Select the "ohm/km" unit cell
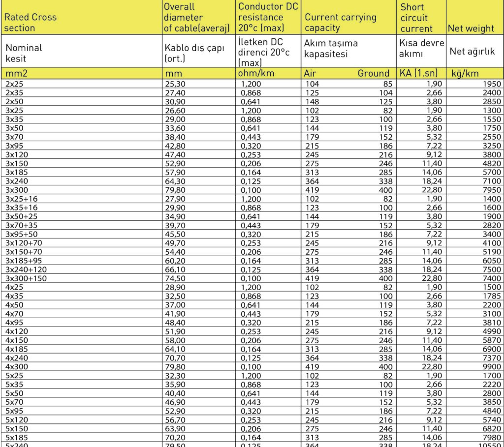The image size is (504, 447). pyautogui.click(x=255, y=73)
